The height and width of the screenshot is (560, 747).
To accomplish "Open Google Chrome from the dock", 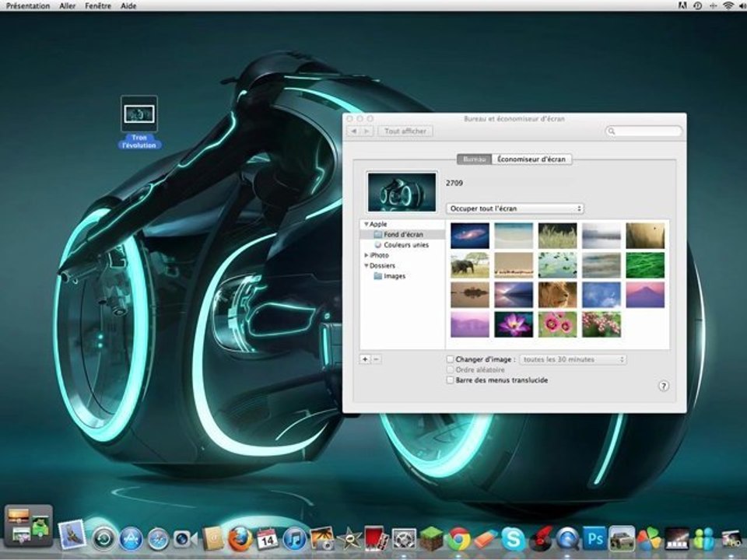I will (458, 539).
